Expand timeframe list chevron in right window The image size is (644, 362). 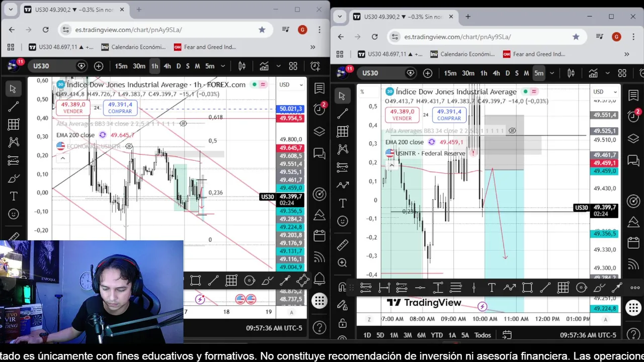[x=551, y=73]
